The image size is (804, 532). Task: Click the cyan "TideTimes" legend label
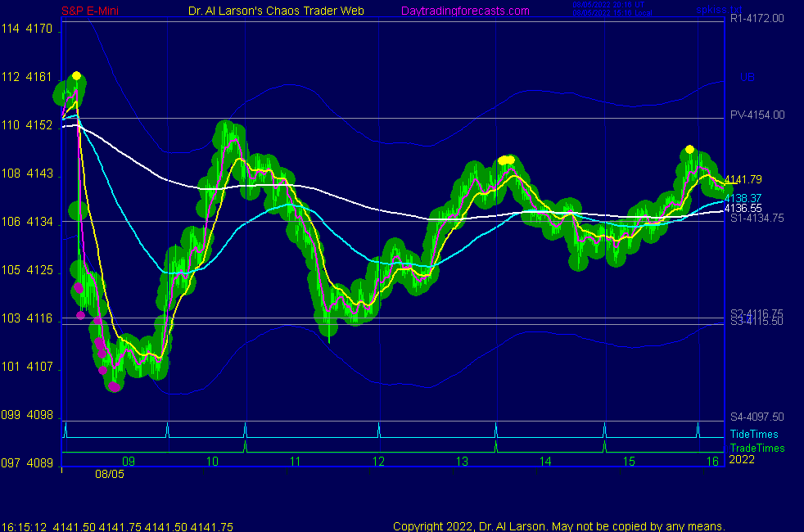[x=754, y=434]
